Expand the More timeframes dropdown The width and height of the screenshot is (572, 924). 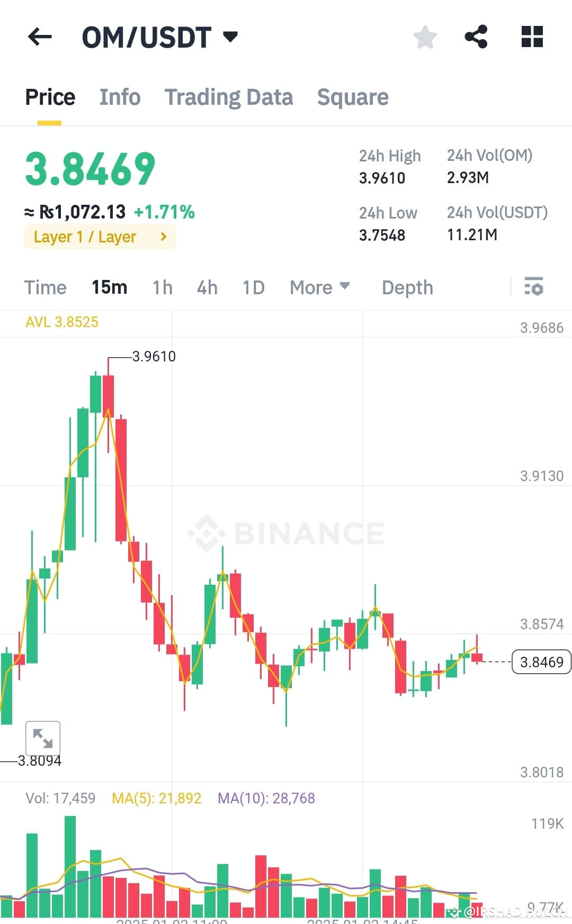pyautogui.click(x=318, y=287)
